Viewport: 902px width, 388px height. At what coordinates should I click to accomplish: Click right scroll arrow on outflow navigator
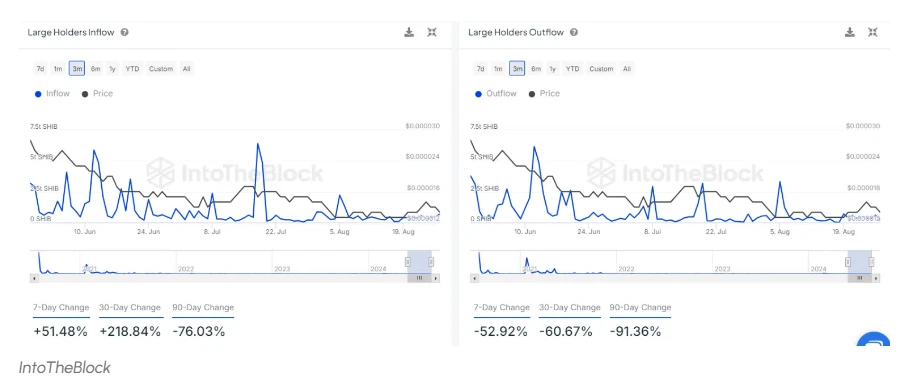click(877, 278)
